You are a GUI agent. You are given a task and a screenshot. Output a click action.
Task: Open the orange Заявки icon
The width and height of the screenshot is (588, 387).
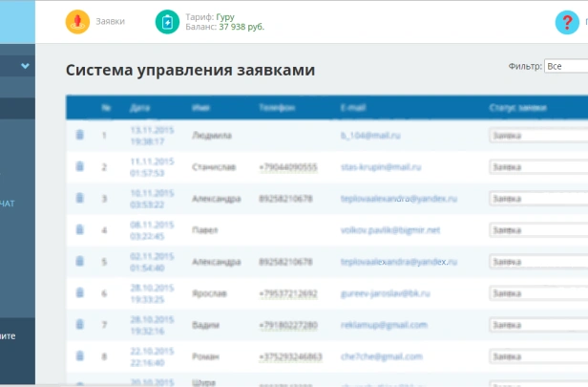(77, 22)
